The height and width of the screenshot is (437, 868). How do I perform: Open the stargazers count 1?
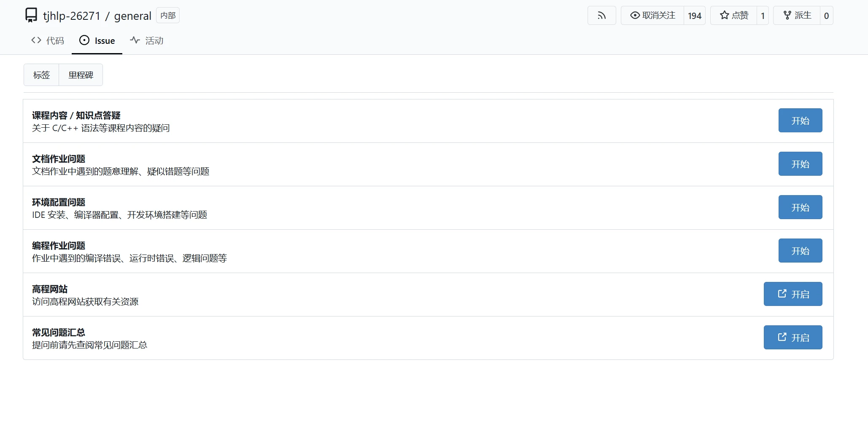pyautogui.click(x=763, y=16)
